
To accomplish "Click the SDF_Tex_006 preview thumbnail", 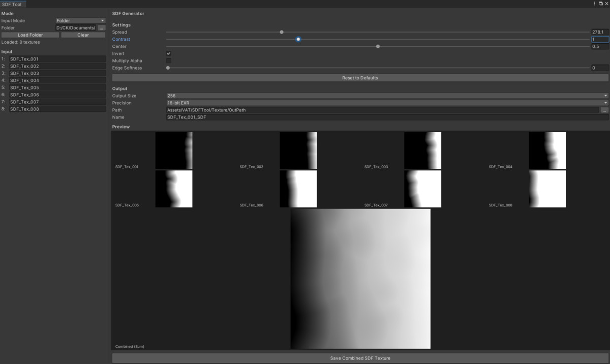I will pos(298,189).
